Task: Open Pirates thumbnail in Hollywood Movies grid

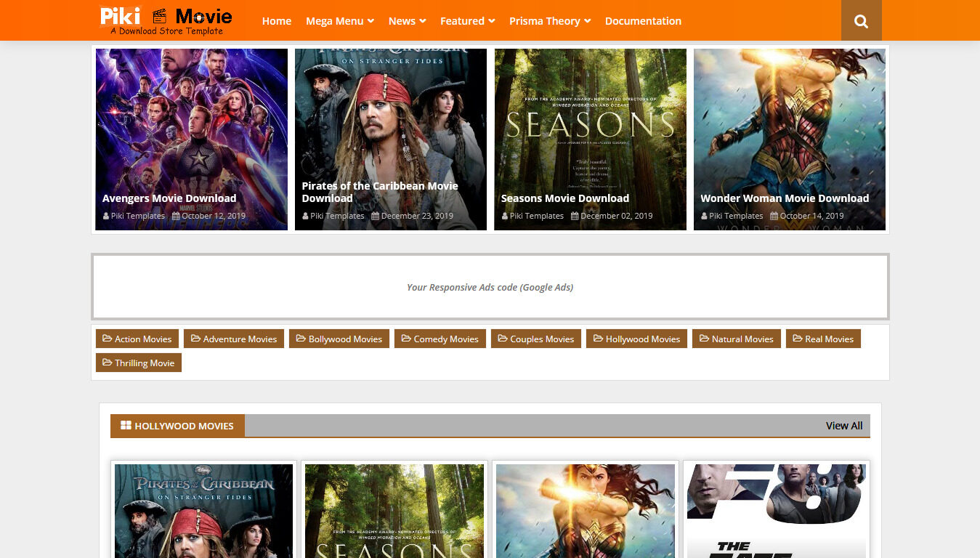Action: tap(204, 511)
